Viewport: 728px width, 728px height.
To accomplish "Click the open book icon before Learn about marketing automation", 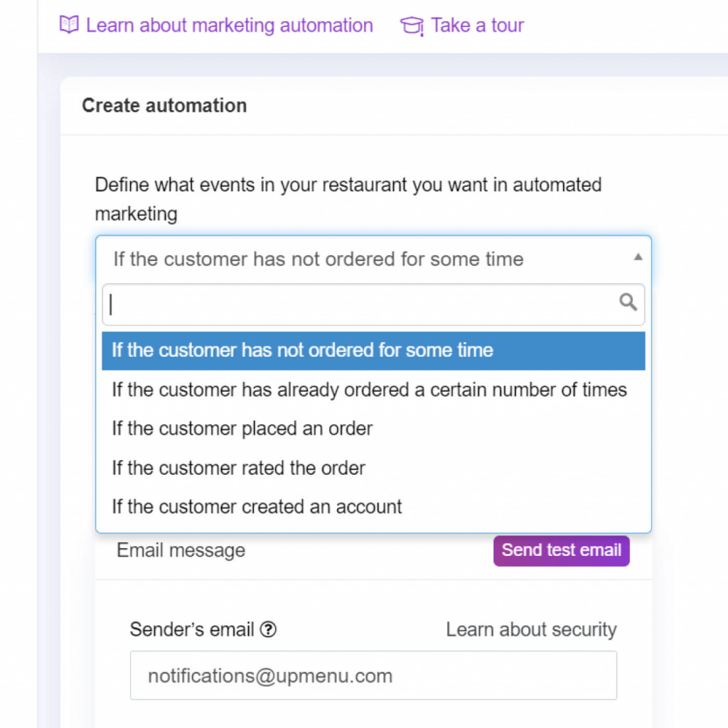I will [x=68, y=25].
